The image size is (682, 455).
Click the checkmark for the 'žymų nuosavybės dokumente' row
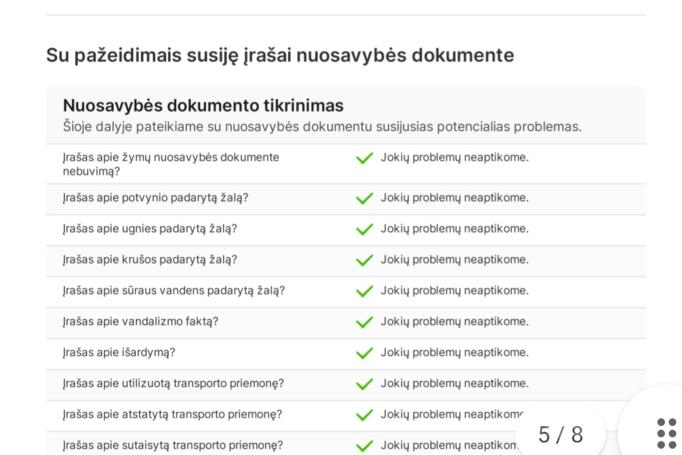tap(365, 158)
